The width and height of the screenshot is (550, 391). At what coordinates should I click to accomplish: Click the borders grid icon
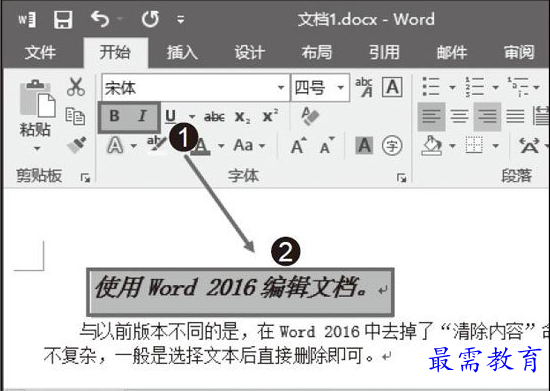[x=474, y=145]
